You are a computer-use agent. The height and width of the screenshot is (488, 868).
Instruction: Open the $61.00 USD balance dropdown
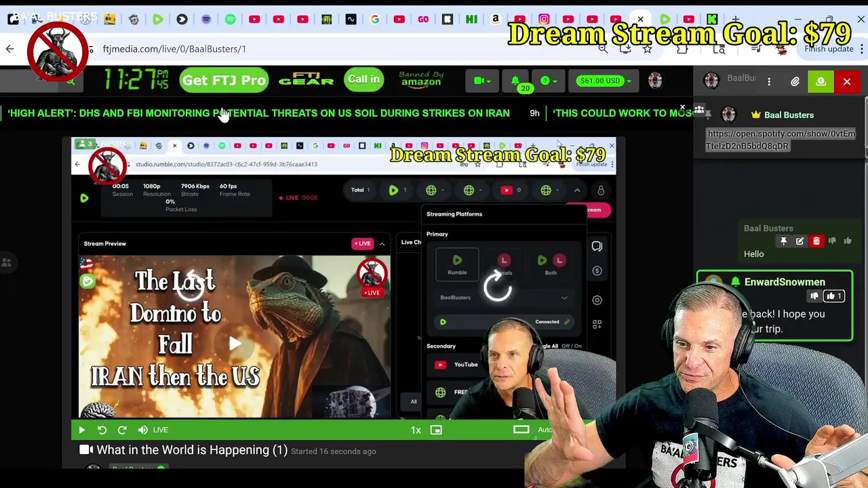pos(604,81)
